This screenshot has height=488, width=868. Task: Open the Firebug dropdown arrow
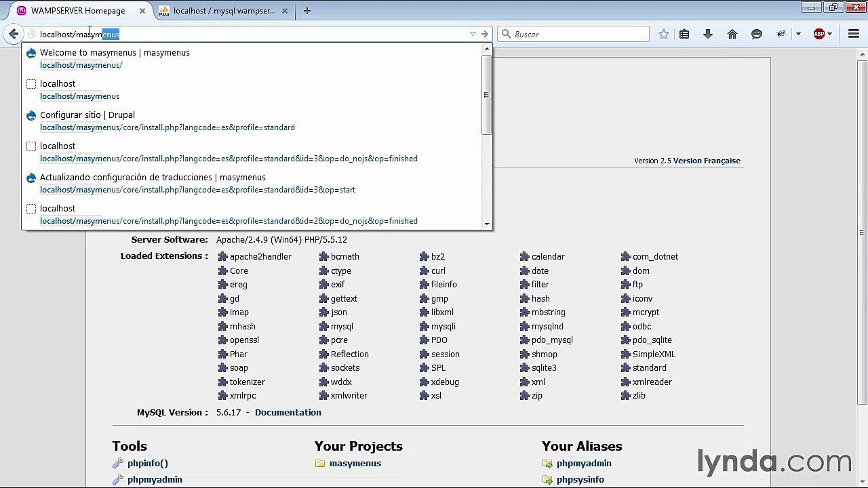point(798,34)
